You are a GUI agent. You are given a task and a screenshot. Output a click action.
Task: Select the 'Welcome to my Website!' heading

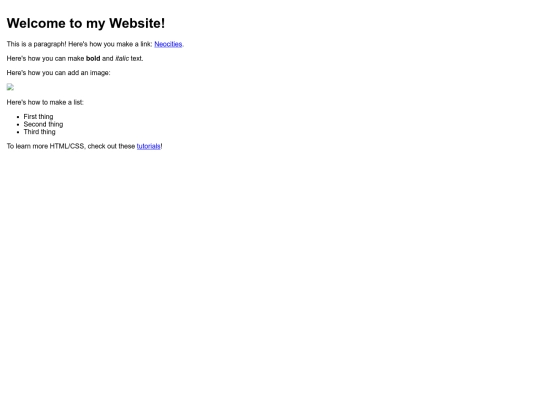tap(86, 23)
